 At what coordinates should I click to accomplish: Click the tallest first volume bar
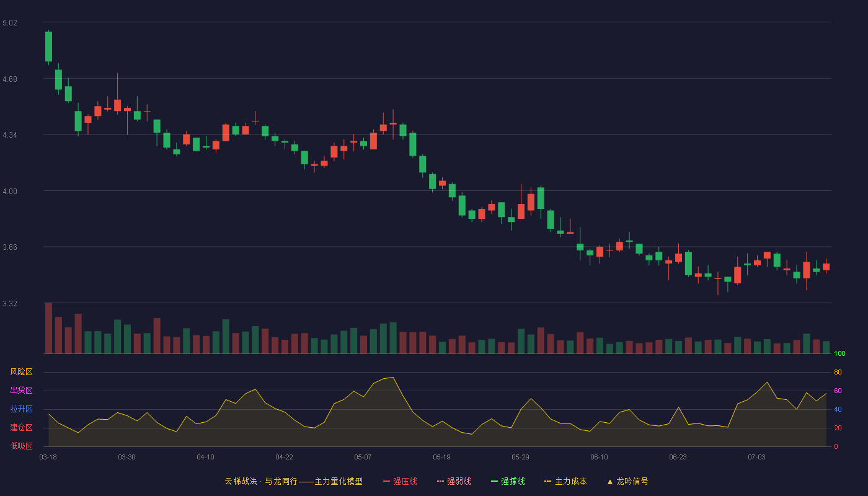48,328
